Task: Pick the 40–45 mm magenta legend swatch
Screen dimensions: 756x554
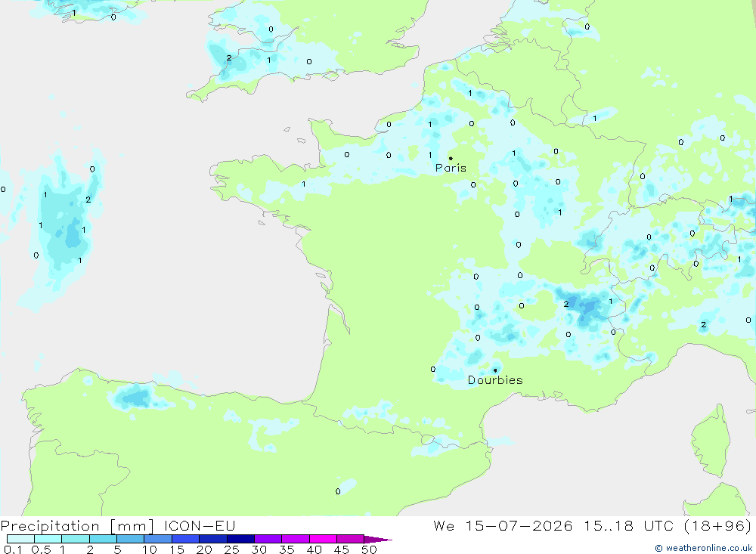Action: pos(323,539)
